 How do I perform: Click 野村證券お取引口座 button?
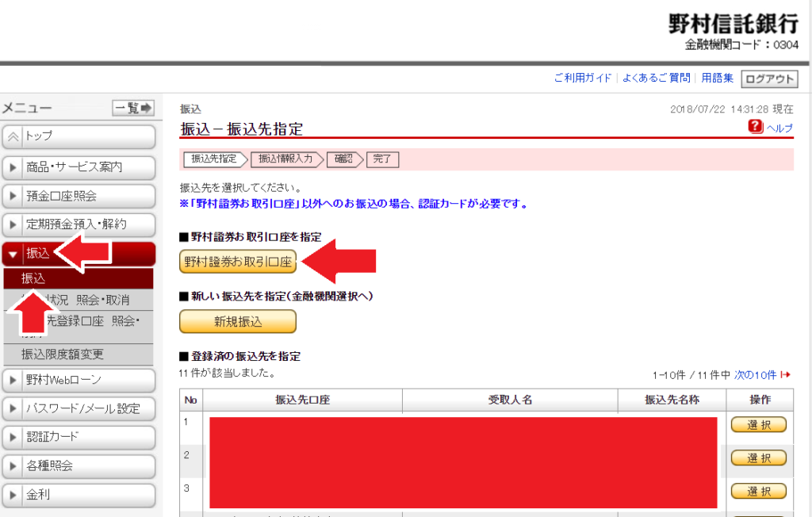tap(238, 262)
